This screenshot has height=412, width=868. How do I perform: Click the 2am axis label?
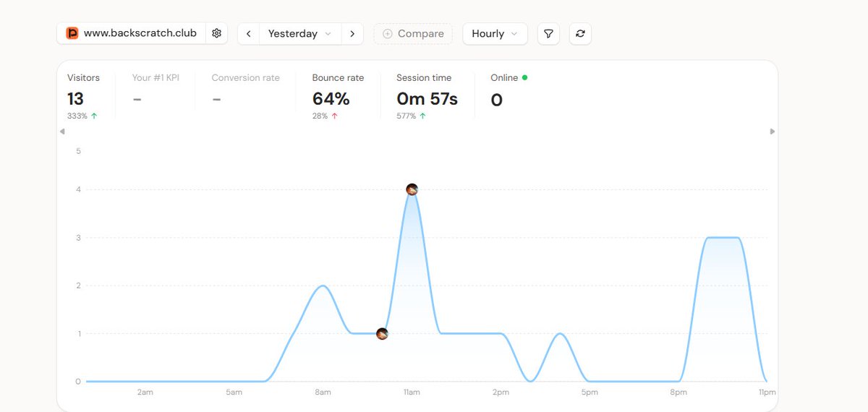[x=145, y=392]
